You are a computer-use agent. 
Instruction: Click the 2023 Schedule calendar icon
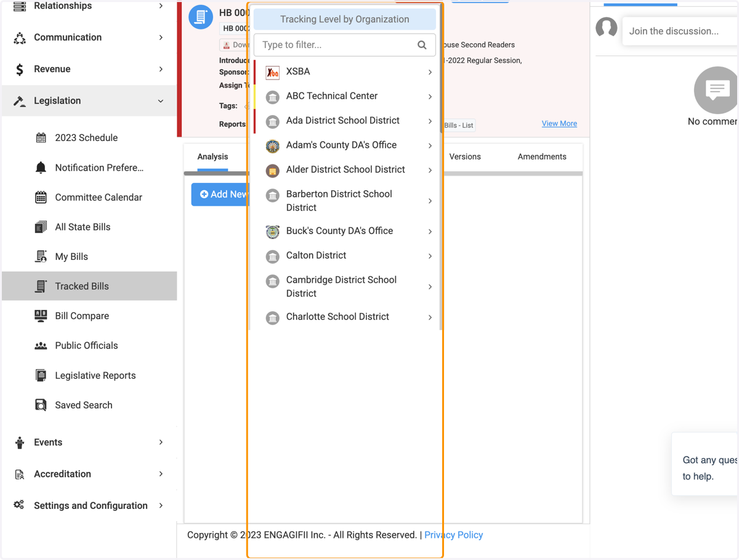[x=41, y=138]
